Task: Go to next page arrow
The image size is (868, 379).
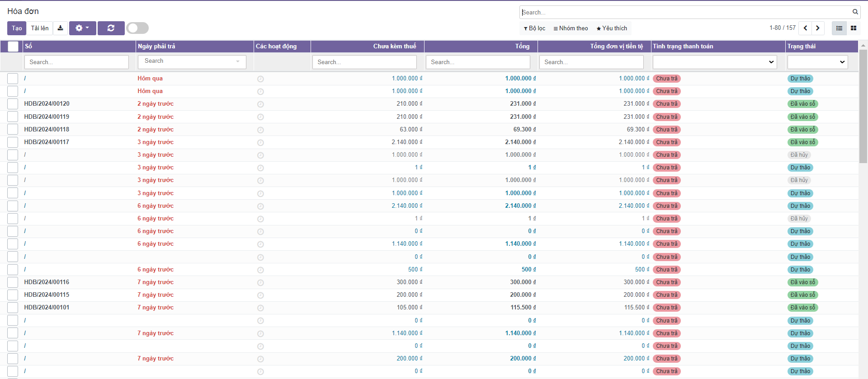Action: click(817, 28)
